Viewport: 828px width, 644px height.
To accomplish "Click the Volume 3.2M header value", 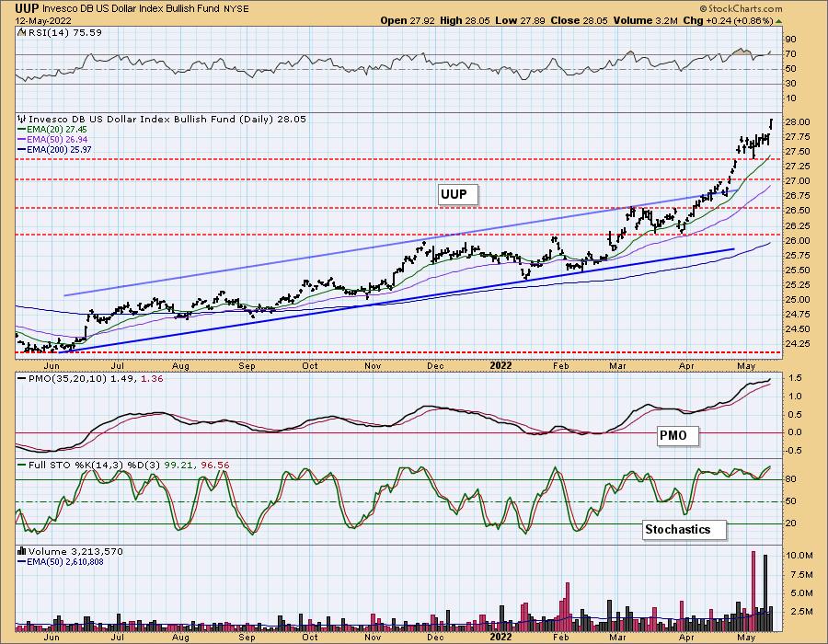I will coord(645,20).
